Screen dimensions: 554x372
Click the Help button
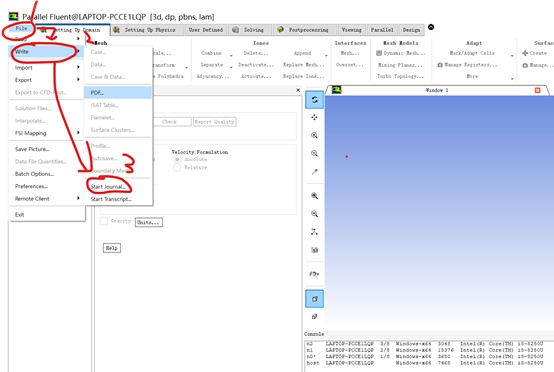[x=112, y=248]
